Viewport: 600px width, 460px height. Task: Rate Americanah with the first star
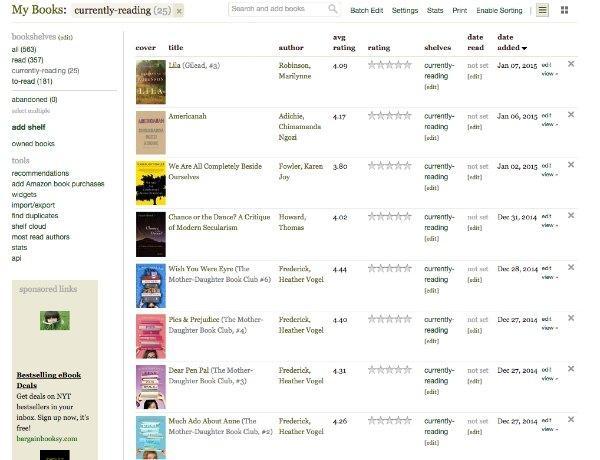click(372, 116)
